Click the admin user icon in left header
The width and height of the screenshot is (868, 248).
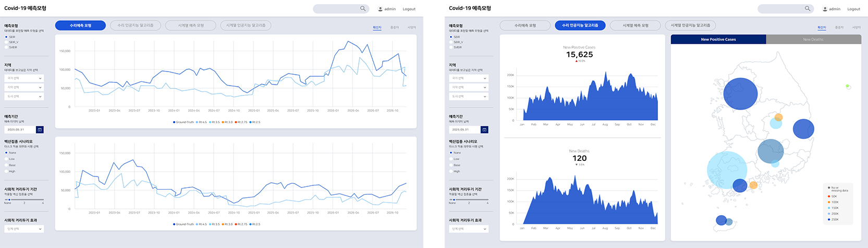tap(381, 9)
